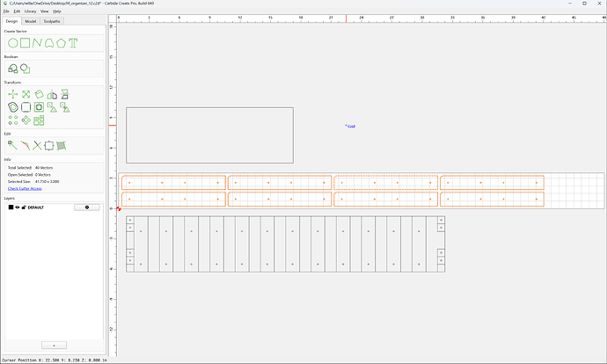Open the Move transform tool
This screenshot has width=607, height=364.
coord(13,94)
